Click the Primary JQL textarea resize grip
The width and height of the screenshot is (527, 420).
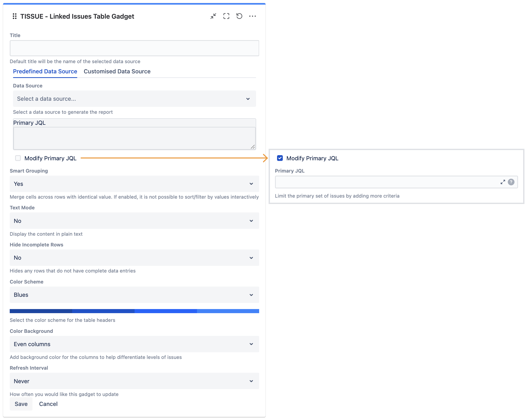point(253,147)
